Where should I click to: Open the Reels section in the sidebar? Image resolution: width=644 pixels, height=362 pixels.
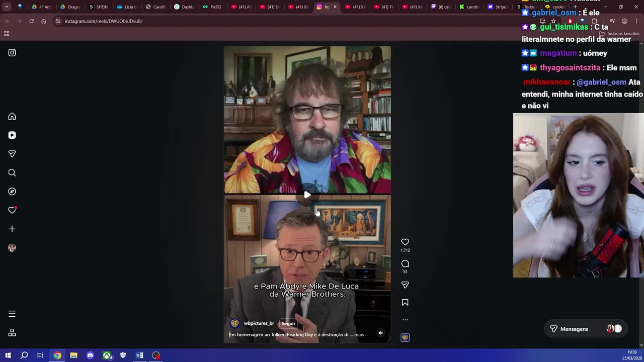coord(12,135)
